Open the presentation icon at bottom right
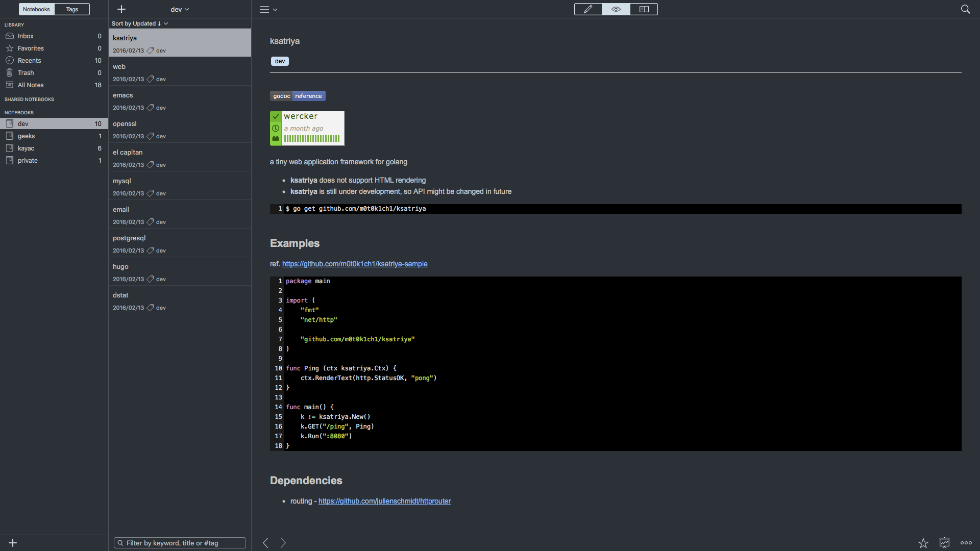 (x=944, y=543)
